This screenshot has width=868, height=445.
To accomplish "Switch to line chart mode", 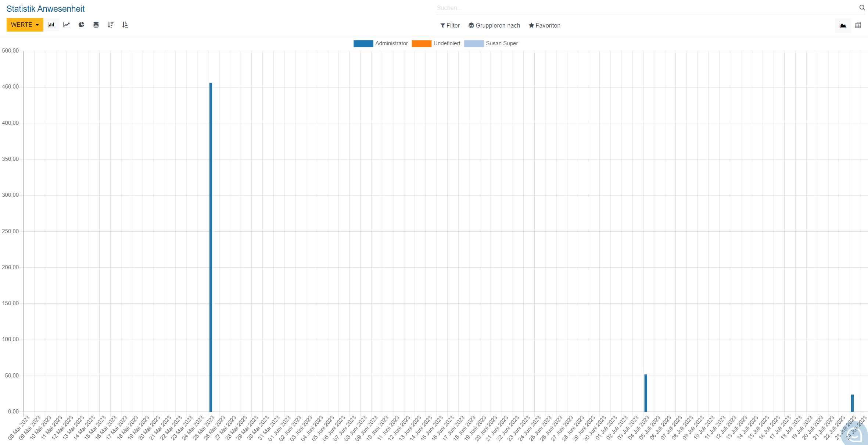I will tap(67, 25).
